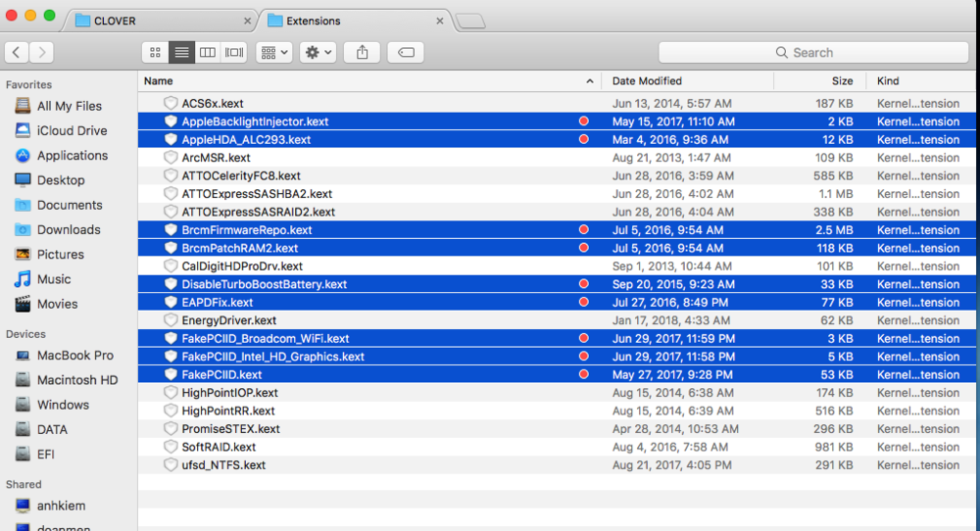Switch to Cover Flow view
Viewport: 980px width, 531px height.
tap(234, 52)
